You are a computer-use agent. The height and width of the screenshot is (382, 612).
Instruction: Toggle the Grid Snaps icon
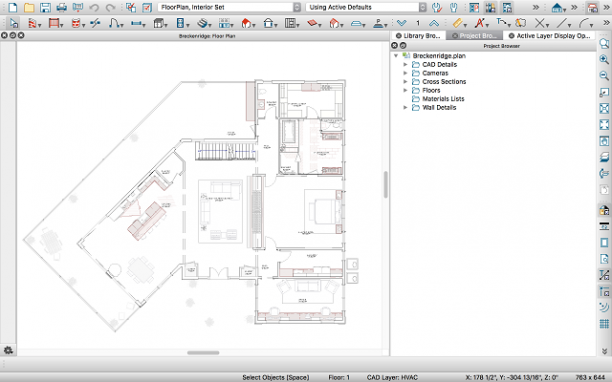[x=604, y=324]
